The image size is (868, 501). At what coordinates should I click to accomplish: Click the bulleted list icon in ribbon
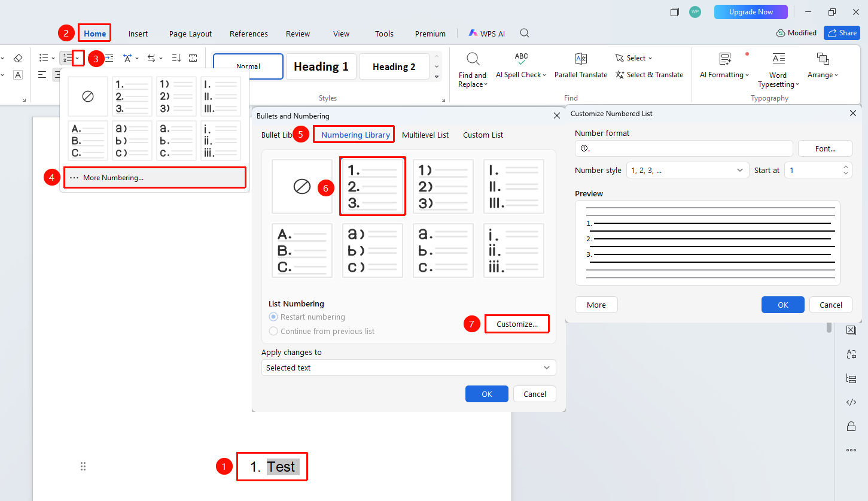click(x=44, y=58)
